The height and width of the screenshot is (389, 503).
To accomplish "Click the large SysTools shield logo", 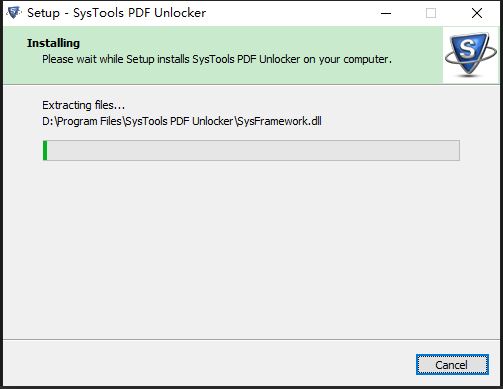I will point(471,53).
